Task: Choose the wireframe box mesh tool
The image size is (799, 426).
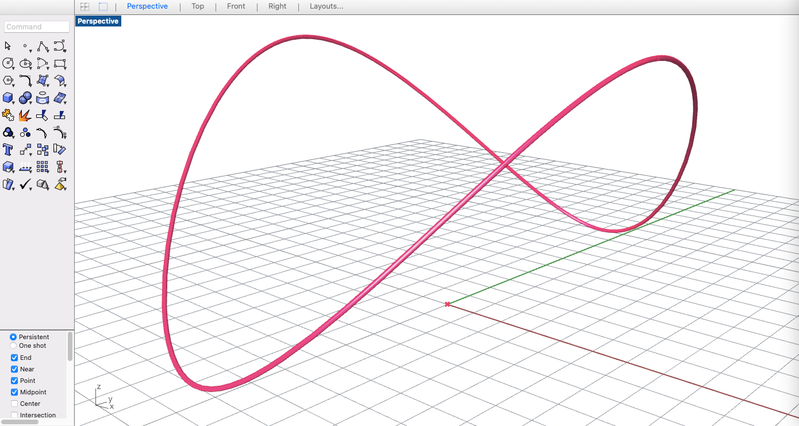Action: click(x=43, y=184)
